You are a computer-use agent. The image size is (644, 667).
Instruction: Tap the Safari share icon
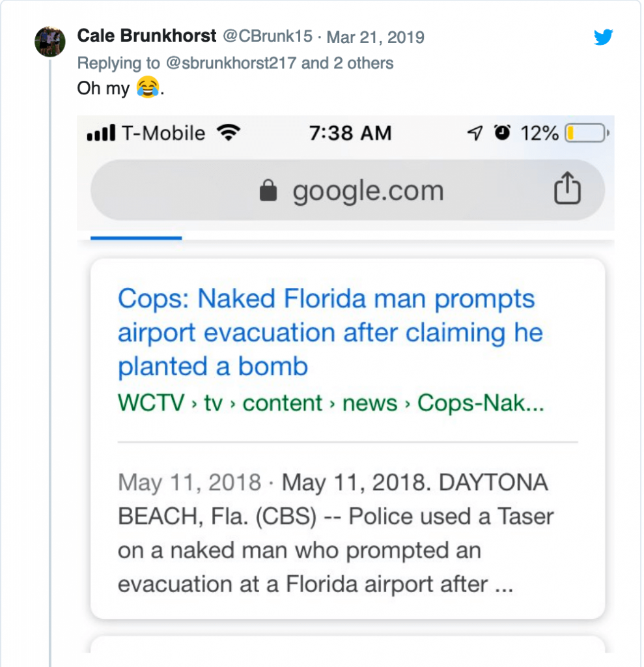[x=568, y=190]
